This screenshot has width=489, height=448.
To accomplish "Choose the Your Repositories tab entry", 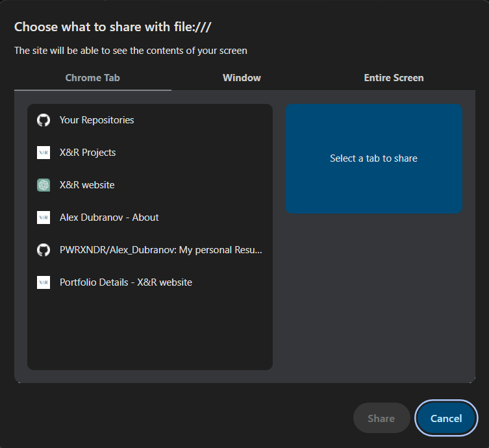I will [150, 120].
